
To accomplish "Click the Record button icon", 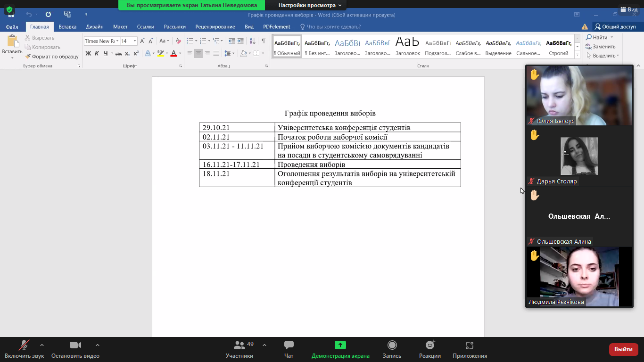I will [392, 346].
